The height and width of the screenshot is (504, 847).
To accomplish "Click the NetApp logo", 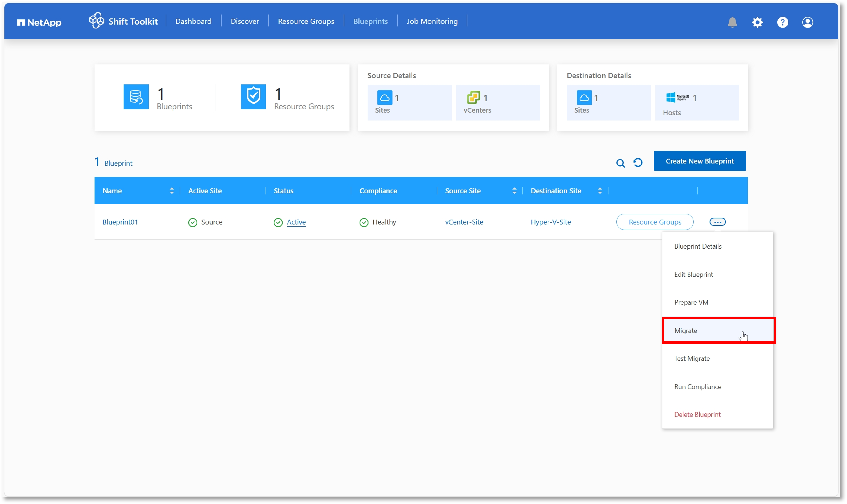I will click(39, 22).
